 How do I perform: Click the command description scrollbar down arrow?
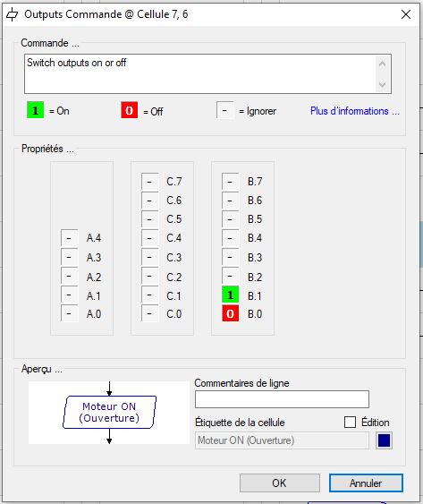coord(382,84)
